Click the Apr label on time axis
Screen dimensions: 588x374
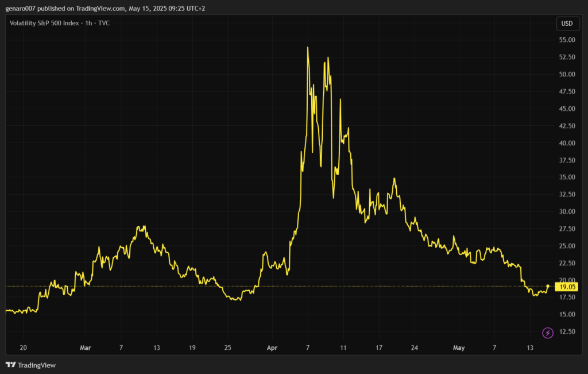[271, 348]
